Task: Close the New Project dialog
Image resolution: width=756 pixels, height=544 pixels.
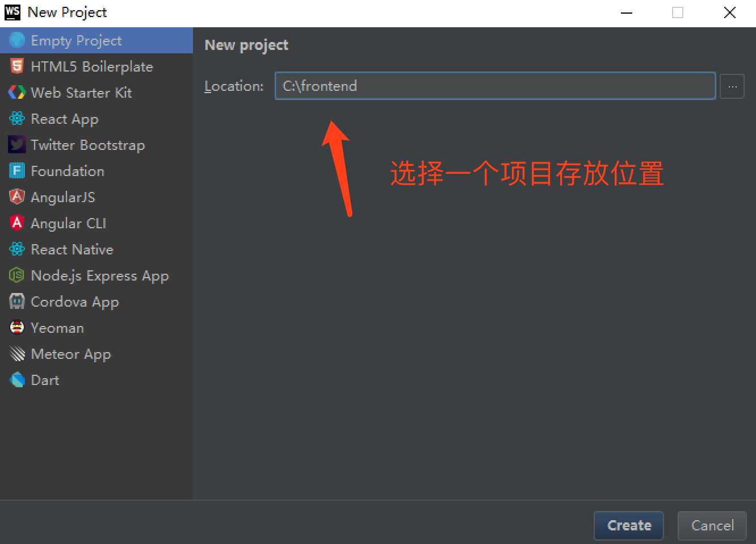Action: 730,12
